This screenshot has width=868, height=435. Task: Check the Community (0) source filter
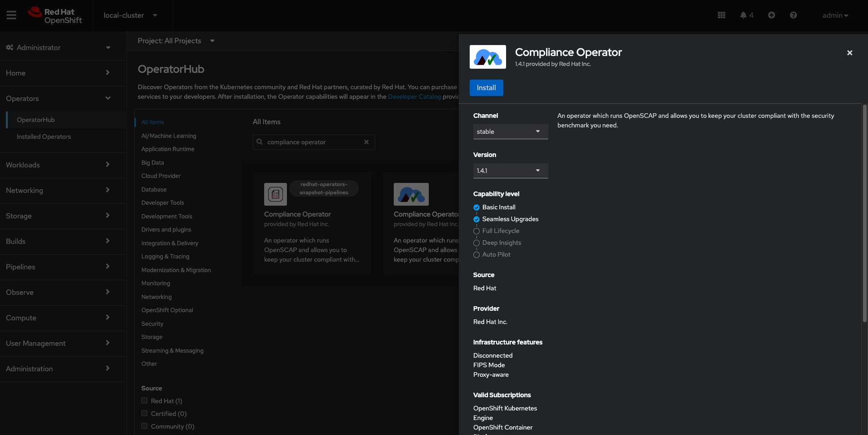pos(145,426)
